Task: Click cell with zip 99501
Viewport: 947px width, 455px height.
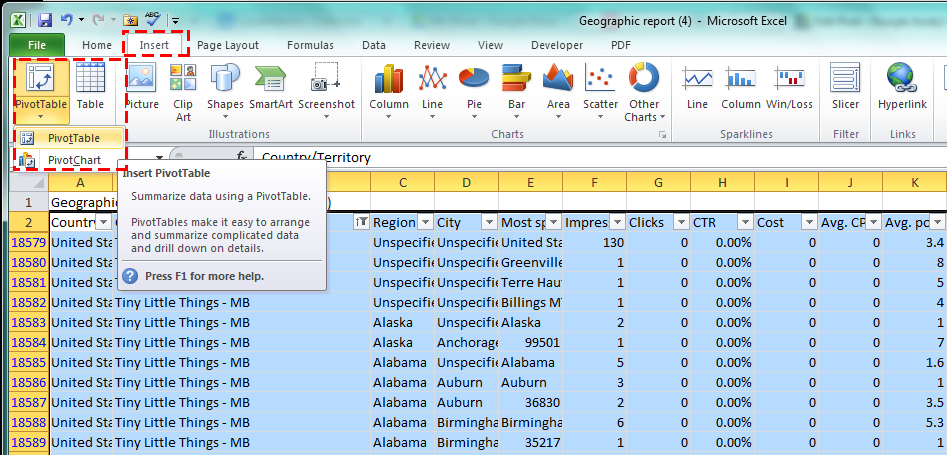Action: pyautogui.click(x=531, y=343)
